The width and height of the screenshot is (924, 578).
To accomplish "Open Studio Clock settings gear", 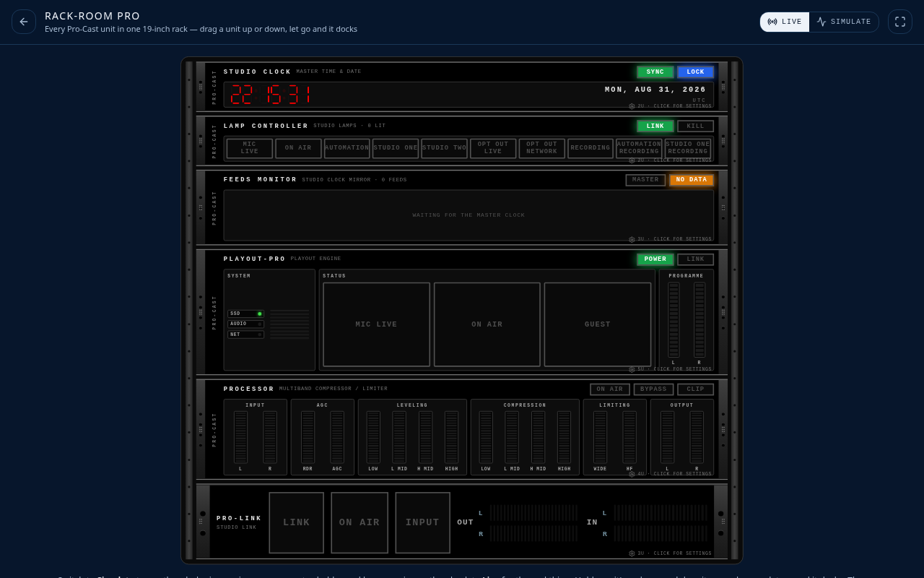I will click(x=632, y=106).
